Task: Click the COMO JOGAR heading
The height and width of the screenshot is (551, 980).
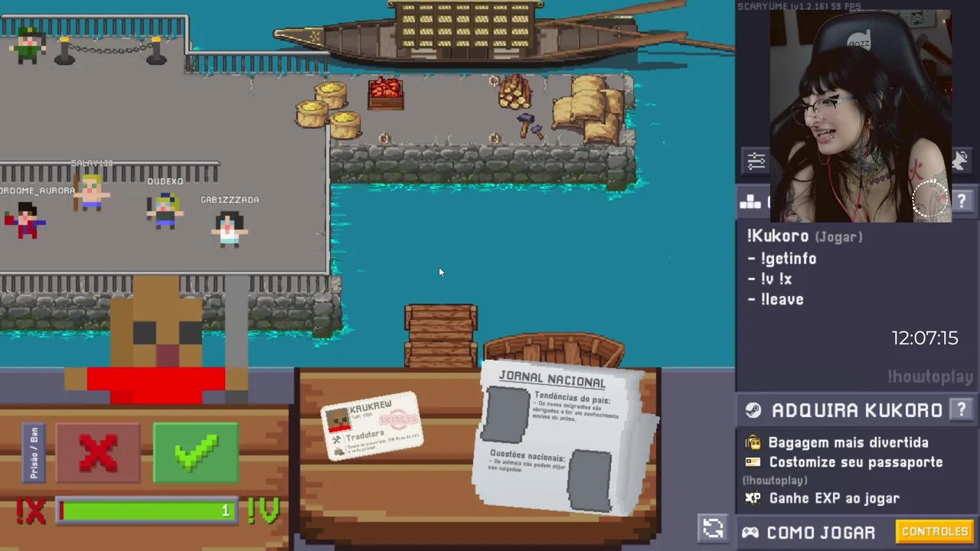Action: pos(821,533)
